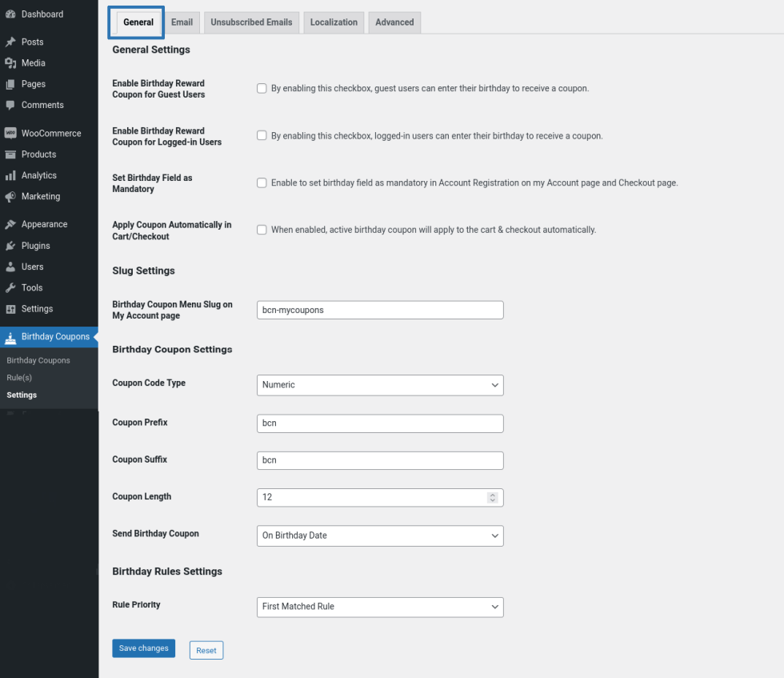
Task: Open Media via its sidebar icon
Action: tap(10, 63)
